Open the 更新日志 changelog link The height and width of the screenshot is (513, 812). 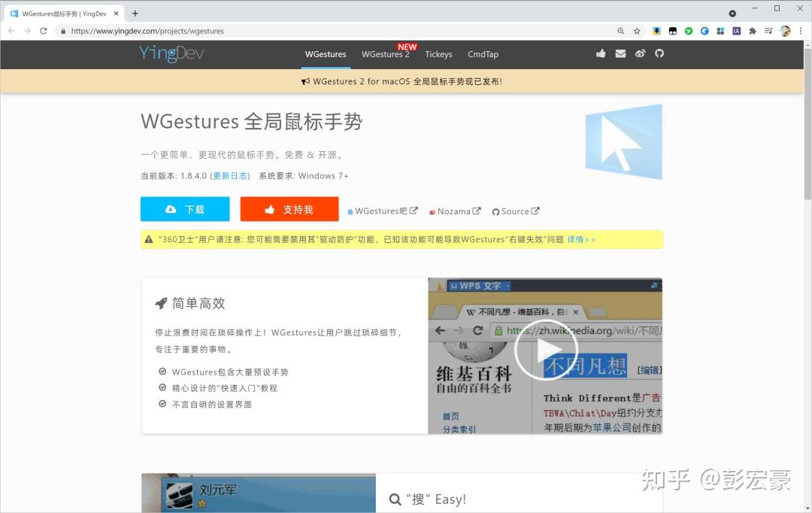[229, 175]
